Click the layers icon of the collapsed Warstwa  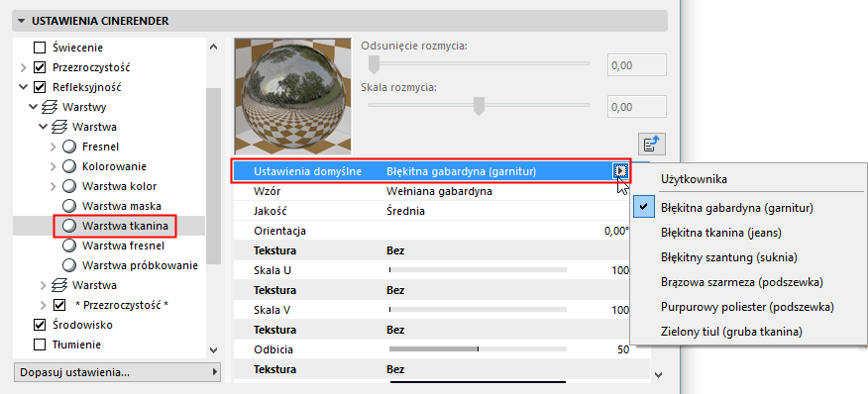point(58,285)
